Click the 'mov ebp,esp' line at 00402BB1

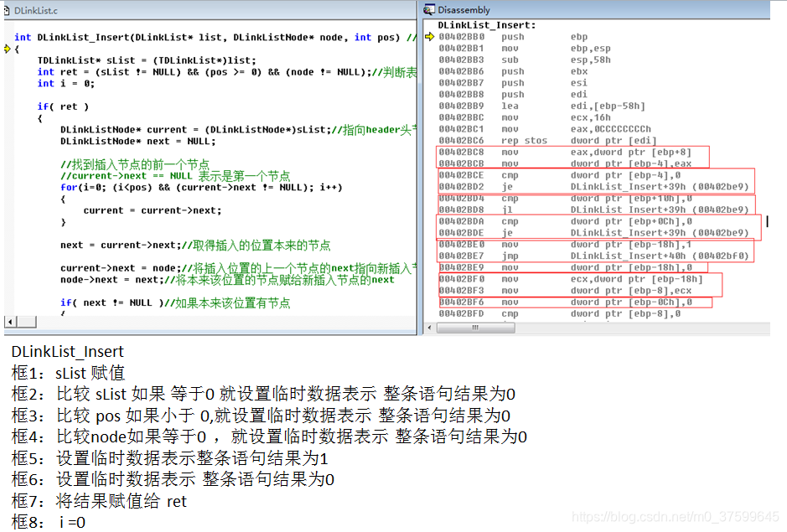click(525, 49)
